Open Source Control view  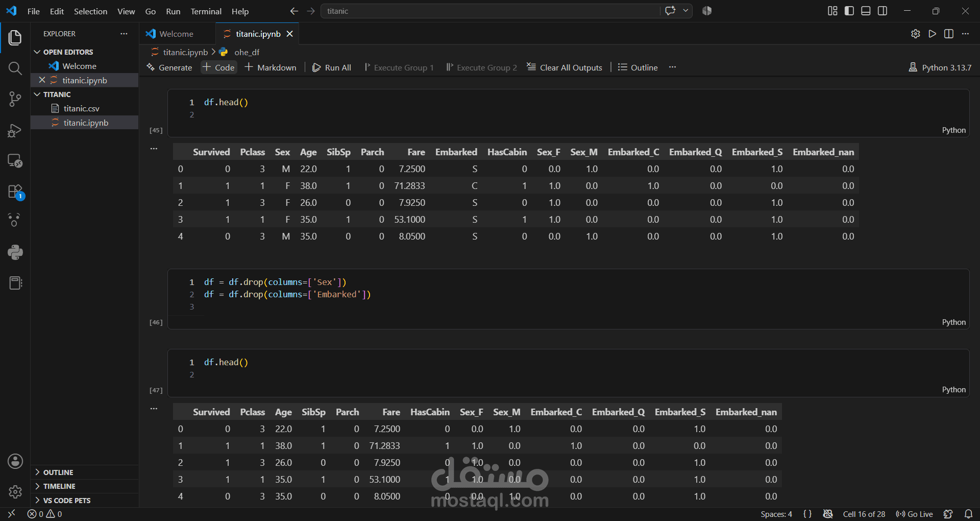[x=15, y=99]
